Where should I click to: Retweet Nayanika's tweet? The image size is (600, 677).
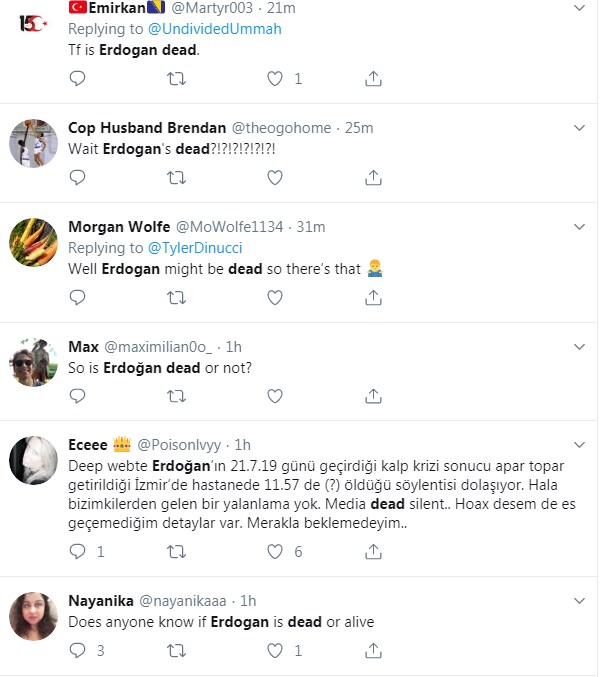pos(177,650)
